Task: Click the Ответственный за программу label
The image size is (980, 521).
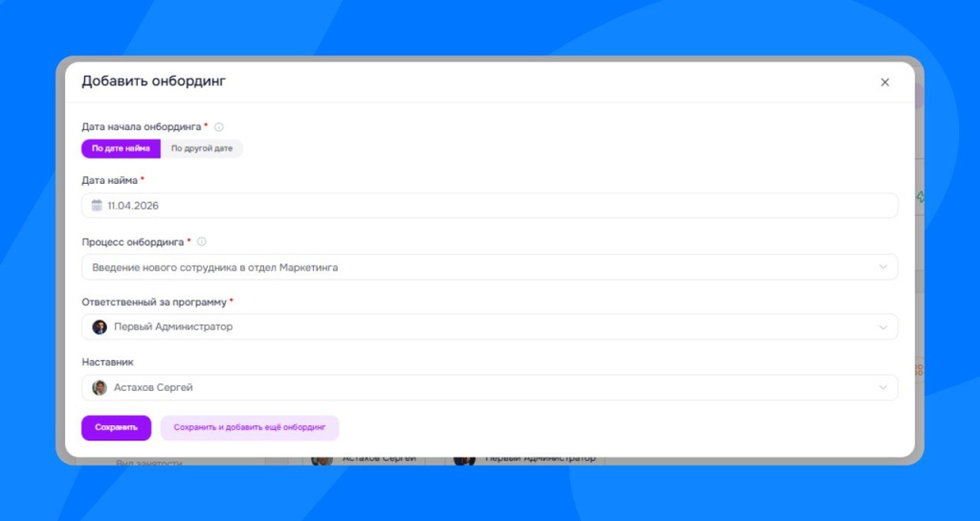Action: point(154,302)
